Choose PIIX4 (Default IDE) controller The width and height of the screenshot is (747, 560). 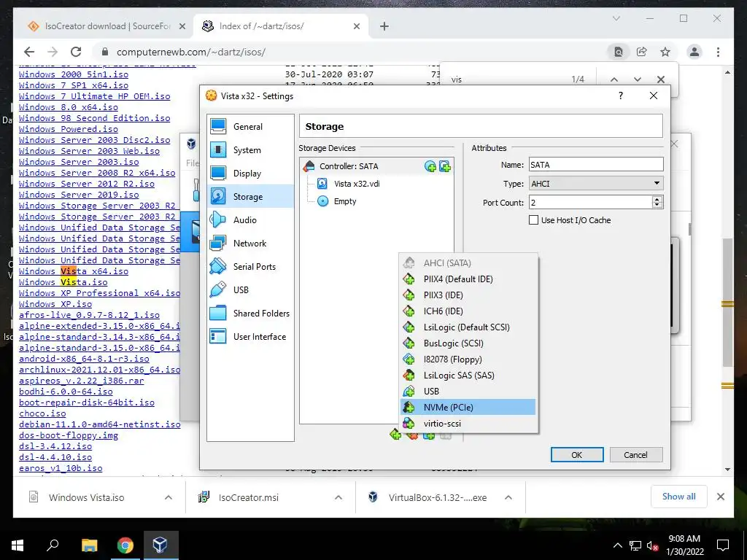tap(468, 279)
